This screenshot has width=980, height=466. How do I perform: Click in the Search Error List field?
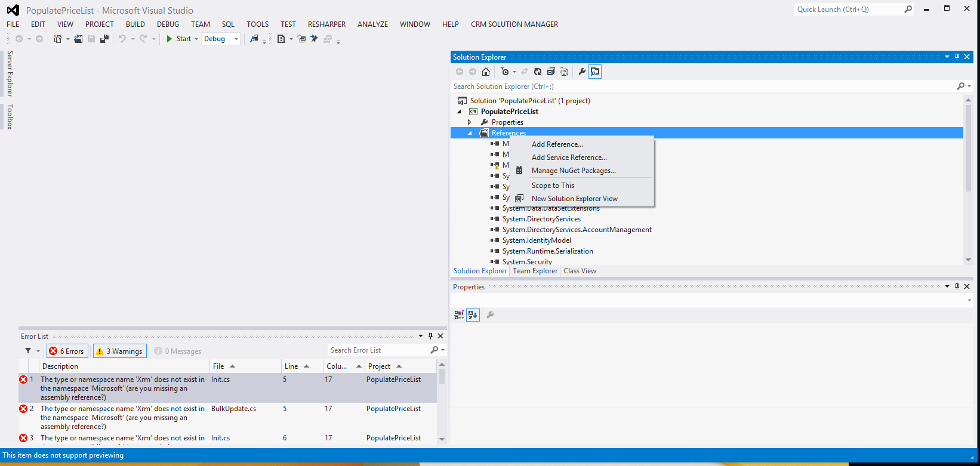378,350
